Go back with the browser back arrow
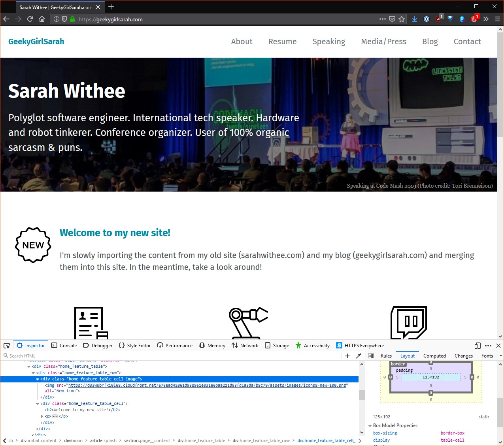Viewport: 504px width, 446px height. 6,19
